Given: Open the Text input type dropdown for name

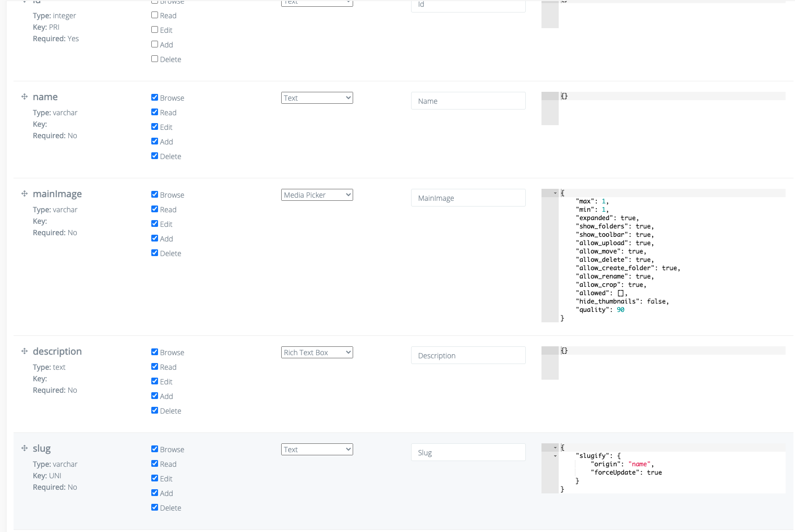Looking at the screenshot, I should tap(317, 98).
